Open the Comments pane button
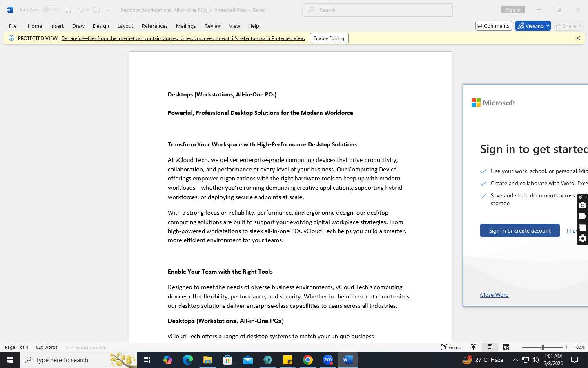This screenshot has height=368, width=588. [493, 26]
